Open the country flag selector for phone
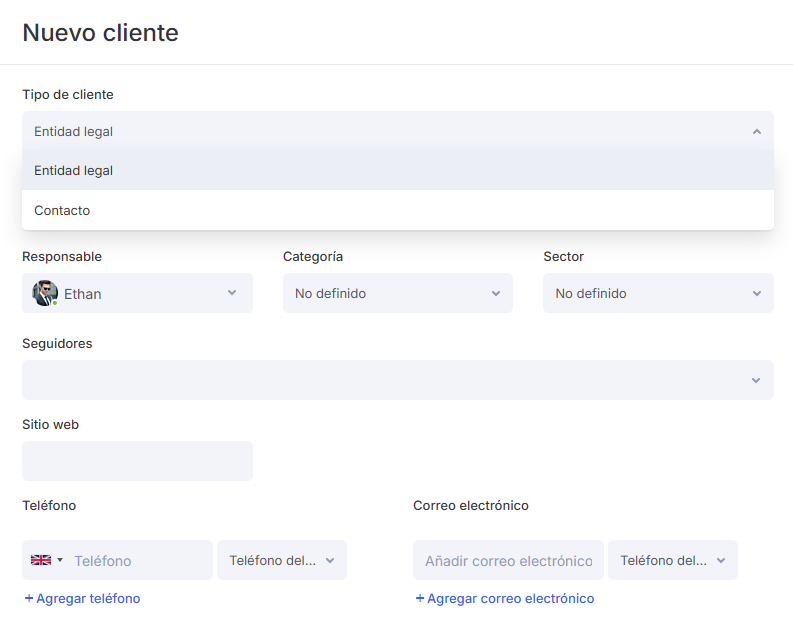The image size is (793, 634). click(47, 560)
